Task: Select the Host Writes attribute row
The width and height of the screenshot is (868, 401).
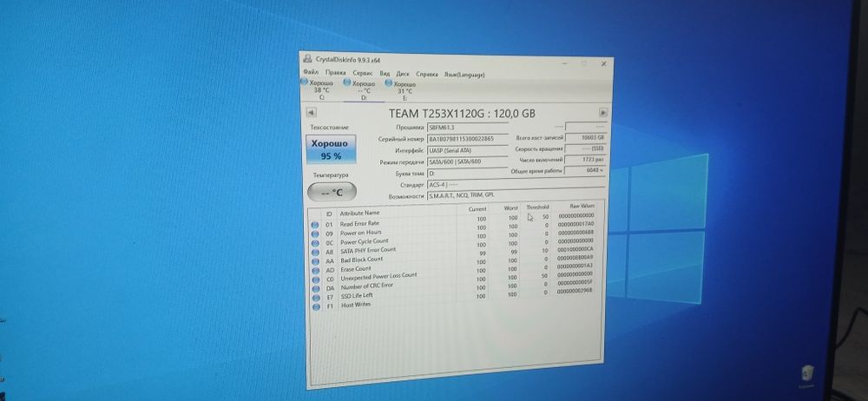Action: 453,299
